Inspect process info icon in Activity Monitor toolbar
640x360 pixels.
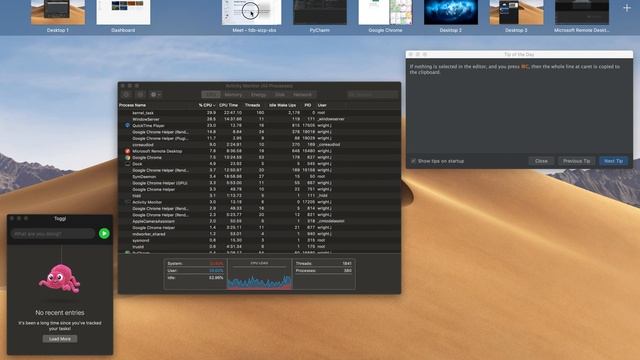click(x=140, y=95)
